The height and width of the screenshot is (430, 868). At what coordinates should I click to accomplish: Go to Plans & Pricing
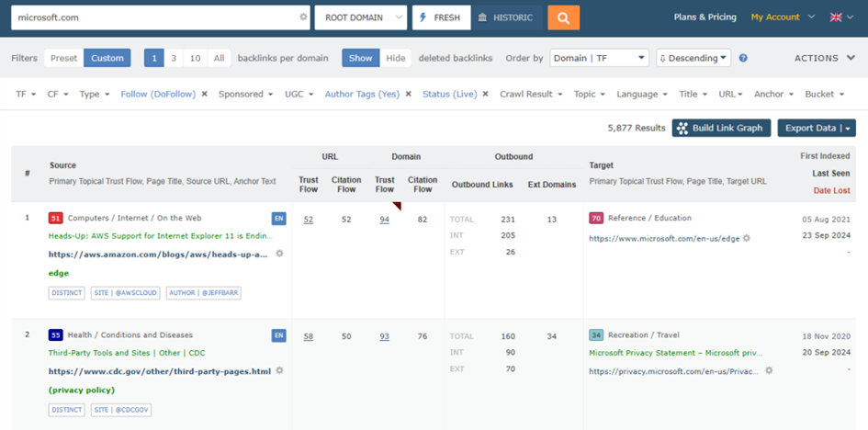coord(705,17)
